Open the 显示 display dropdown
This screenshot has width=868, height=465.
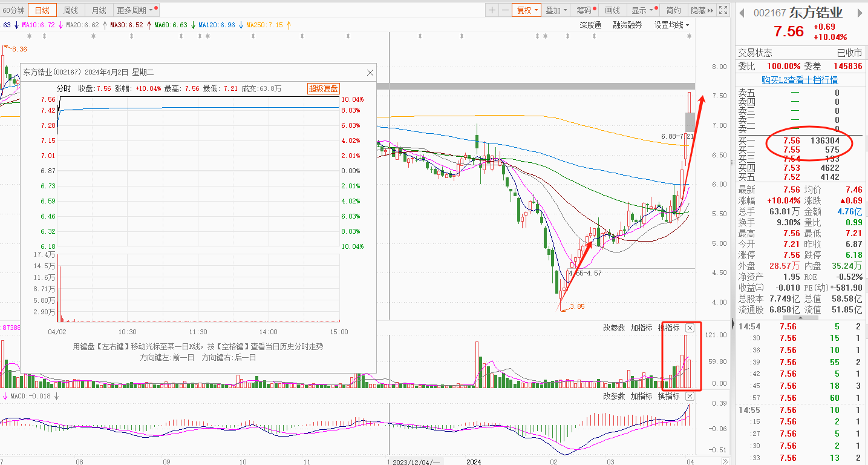tap(643, 10)
